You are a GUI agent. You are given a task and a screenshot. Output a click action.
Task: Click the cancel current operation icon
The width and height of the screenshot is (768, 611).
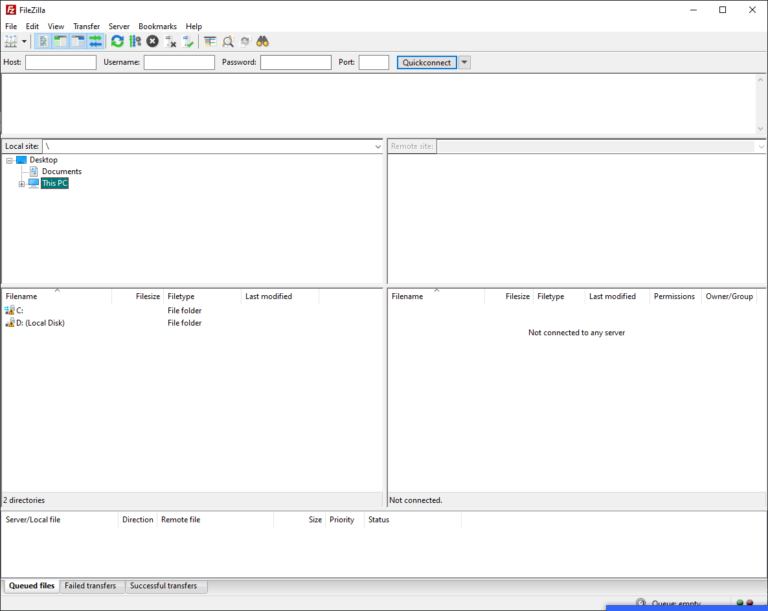(152, 41)
